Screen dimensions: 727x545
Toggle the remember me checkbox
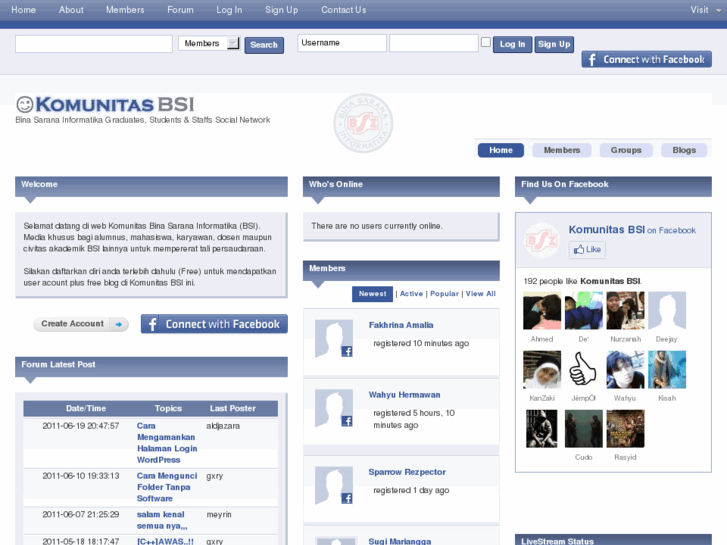(486, 43)
